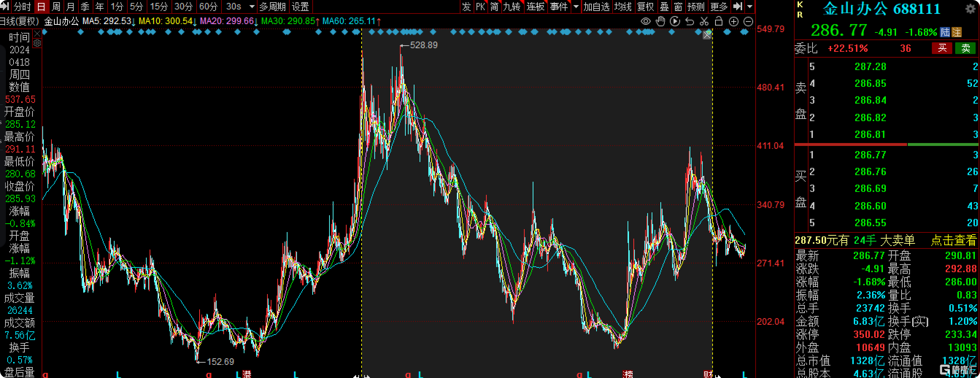The image size is (980, 378).
Task: Toggle the 简 simple mode button
Action: pyautogui.click(x=494, y=7)
